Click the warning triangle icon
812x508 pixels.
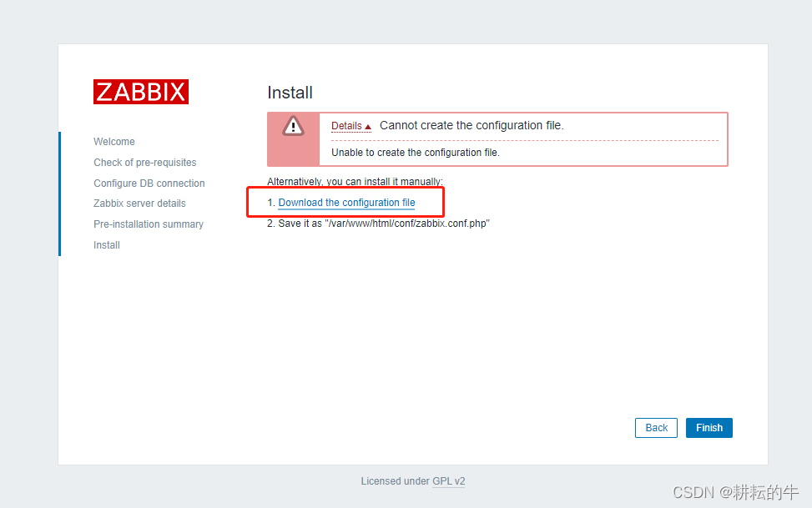click(x=293, y=126)
